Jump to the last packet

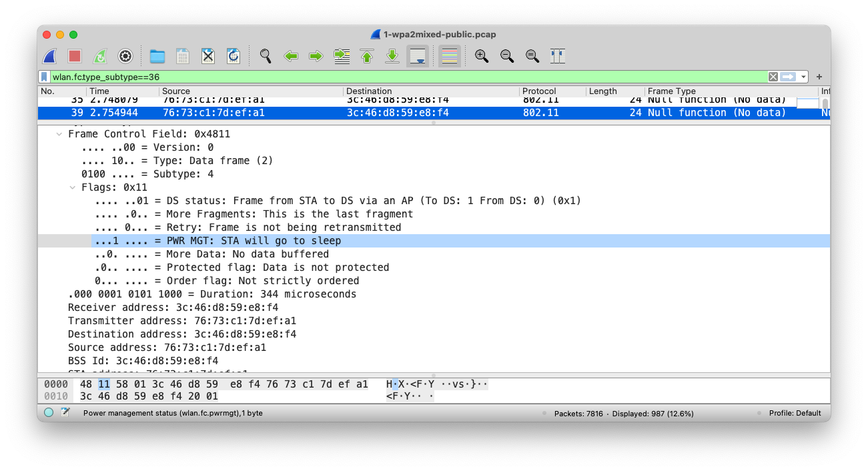point(392,56)
